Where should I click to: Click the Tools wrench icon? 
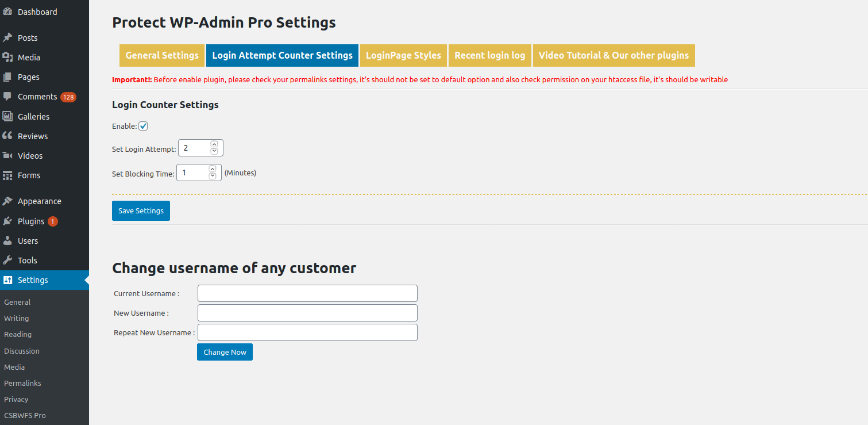coord(7,261)
